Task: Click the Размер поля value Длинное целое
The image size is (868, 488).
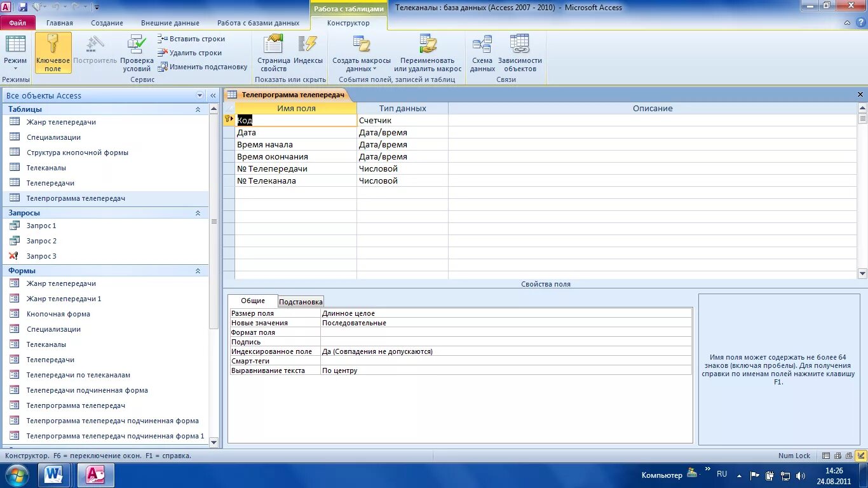Action: [x=506, y=313]
